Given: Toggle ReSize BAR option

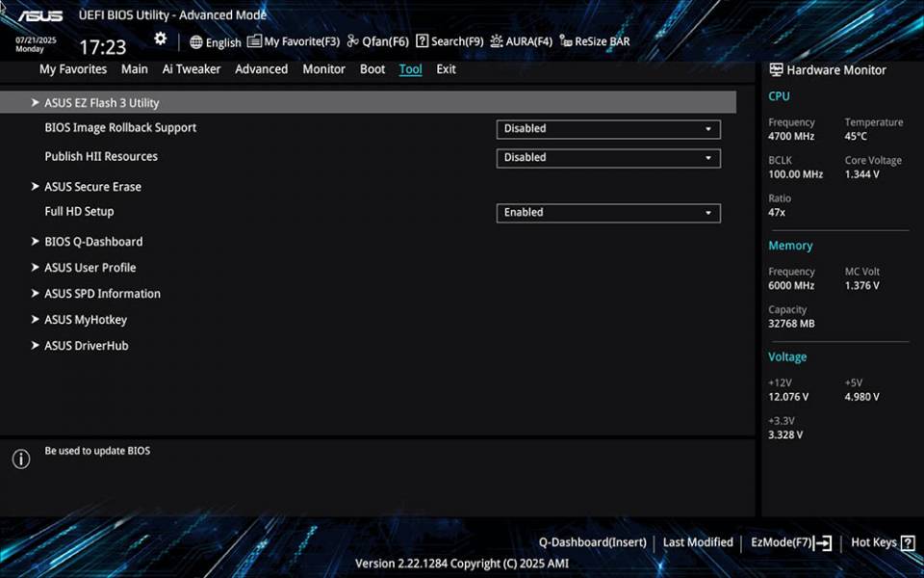Looking at the screenshot, I should tap(595, 41).
